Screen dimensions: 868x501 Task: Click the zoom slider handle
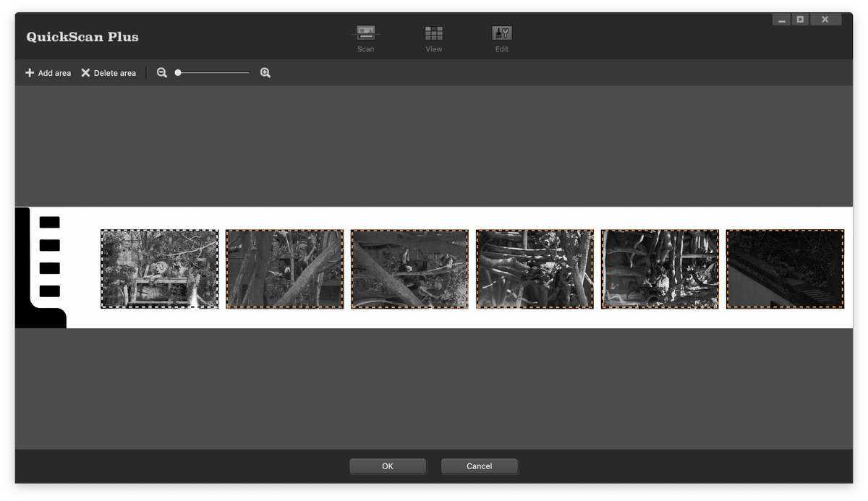[x=178, y=73]
